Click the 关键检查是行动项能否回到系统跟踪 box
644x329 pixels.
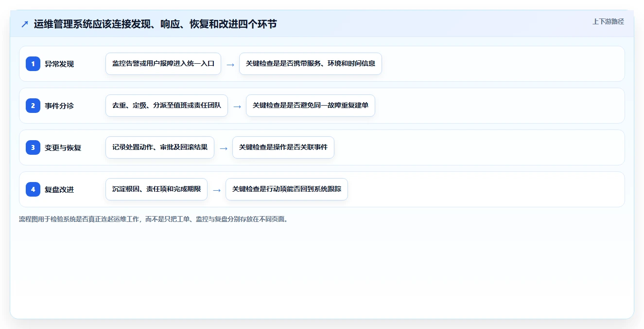(x=287, y=189)
